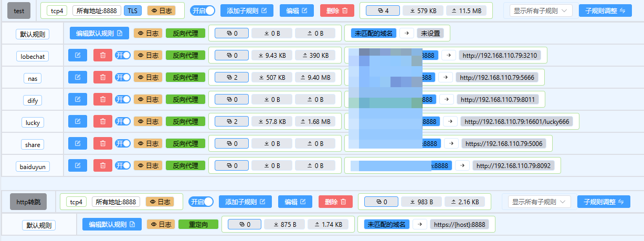Click target http://192.168.110.79:3210
The width and height of the screenshot is (644, 241).
pyautogui.click(x=500, y=55)
